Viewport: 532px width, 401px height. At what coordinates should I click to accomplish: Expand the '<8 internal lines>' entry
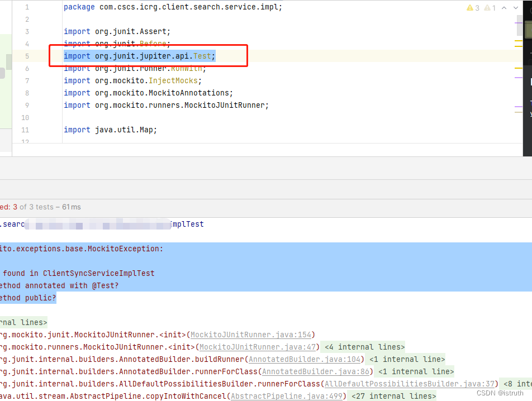pyautogui.click(x=516, y=384)
